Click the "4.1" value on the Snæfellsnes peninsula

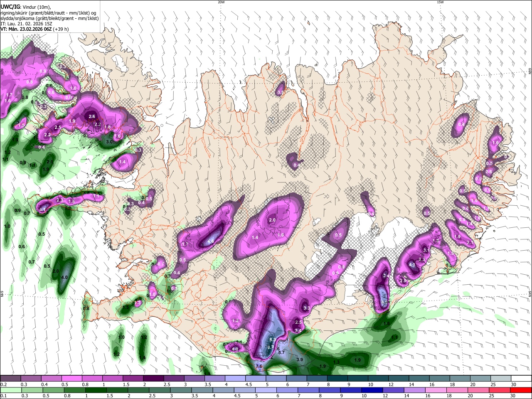(x=42, y=210)
